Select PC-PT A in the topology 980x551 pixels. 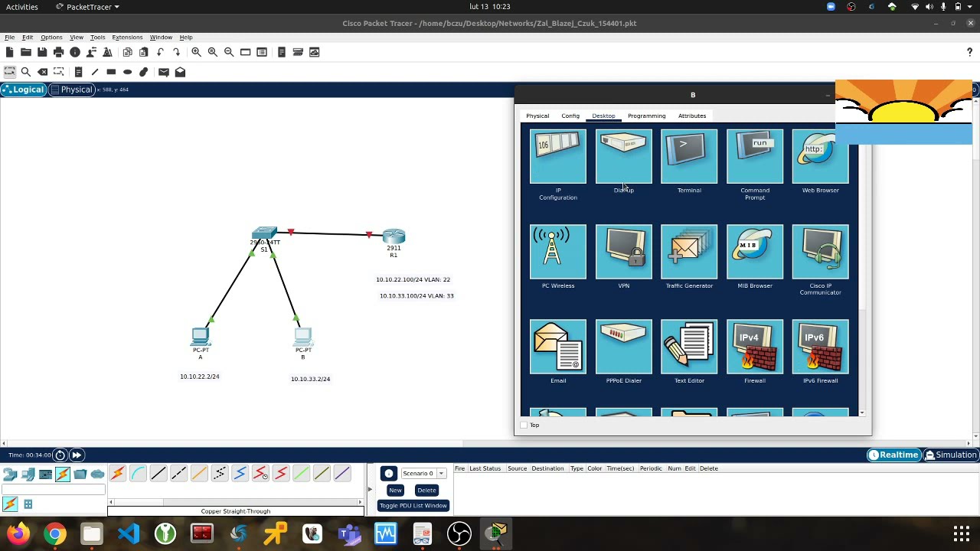(201, 337)
